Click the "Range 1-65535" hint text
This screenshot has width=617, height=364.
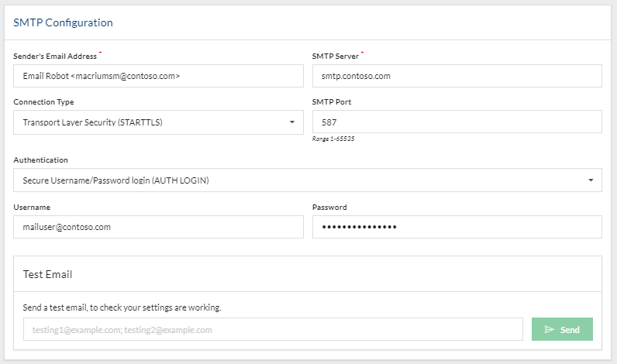[328, 139]
